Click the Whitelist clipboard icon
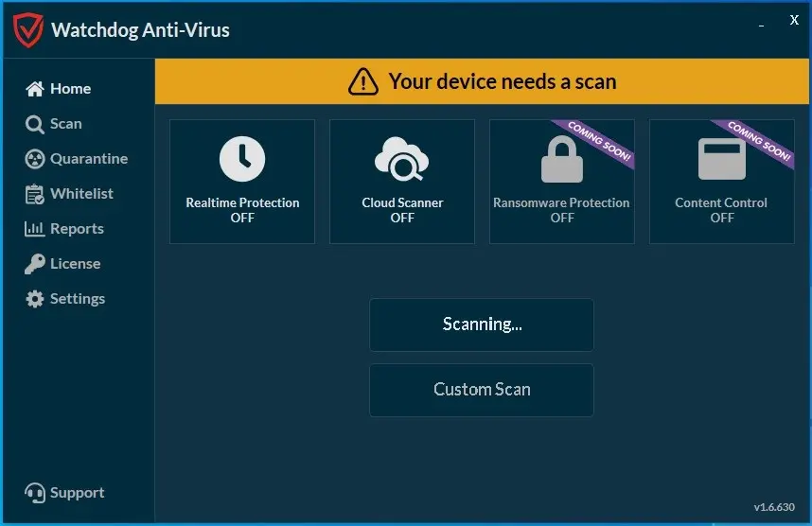 pos(35,194)
